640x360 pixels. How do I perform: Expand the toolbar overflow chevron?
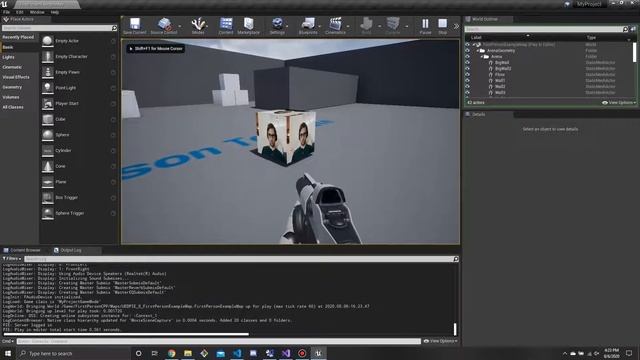[x=456, y=26]
